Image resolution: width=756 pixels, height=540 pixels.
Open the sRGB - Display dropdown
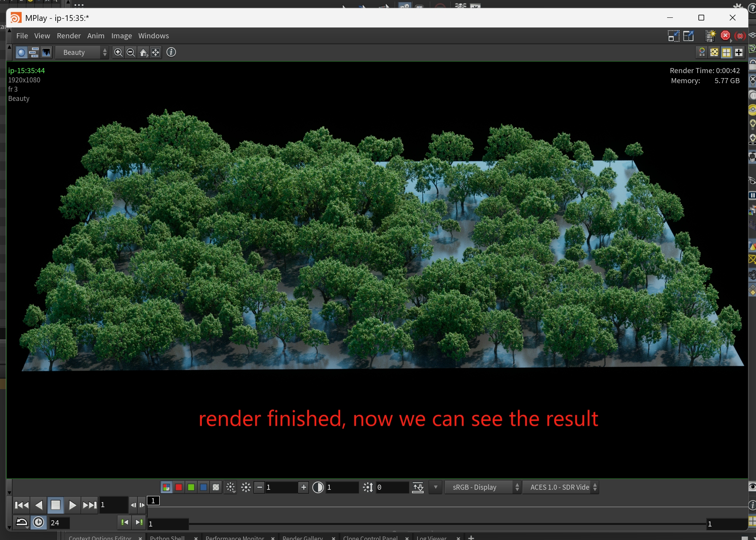(x=482, y=487)
